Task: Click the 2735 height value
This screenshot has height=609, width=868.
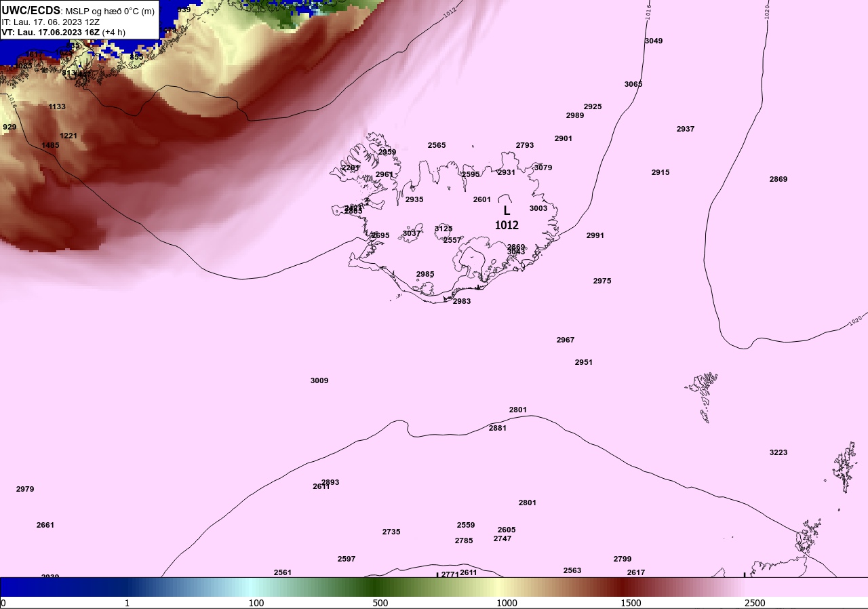Action: (391, 532)
